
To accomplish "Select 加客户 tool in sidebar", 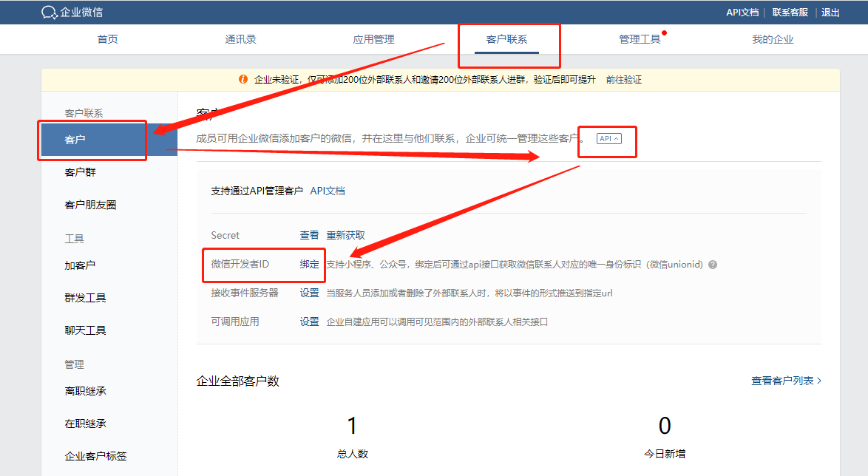I will (80, 265).
